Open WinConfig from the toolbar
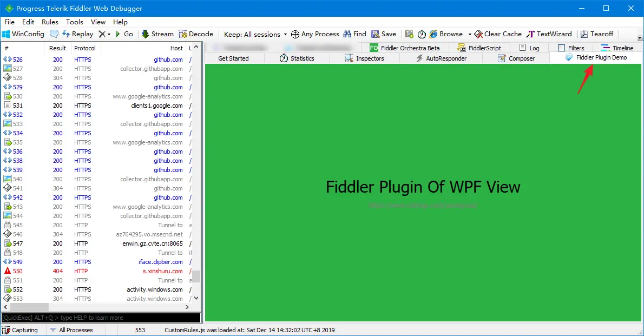The height and width of the screenshot is (336, 644). coord(23,34)
